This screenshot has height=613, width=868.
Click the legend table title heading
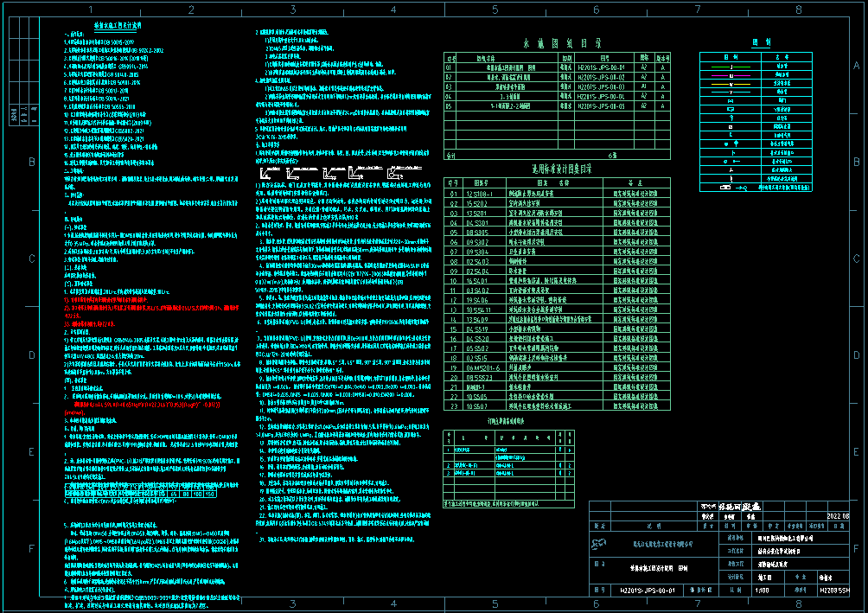761,42
